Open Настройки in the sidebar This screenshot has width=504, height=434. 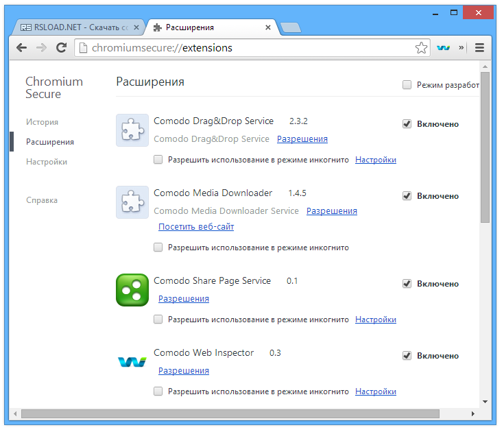(47, 162)
